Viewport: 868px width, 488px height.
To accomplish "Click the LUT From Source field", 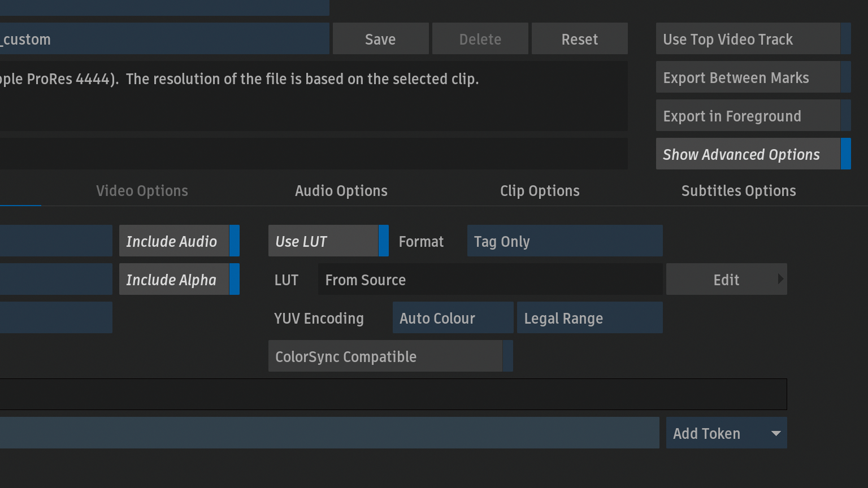I will pos(489,280).
